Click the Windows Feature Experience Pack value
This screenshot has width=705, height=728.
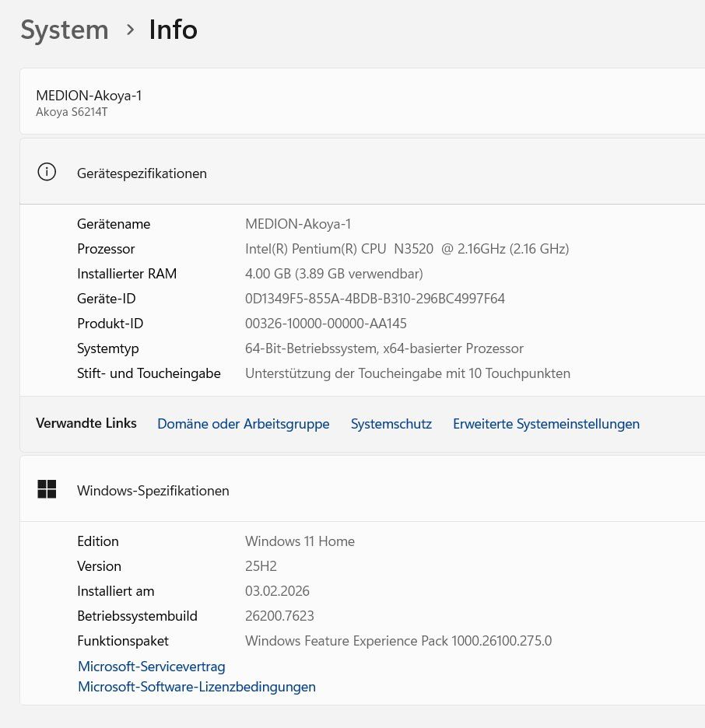[x=398, y=641]
